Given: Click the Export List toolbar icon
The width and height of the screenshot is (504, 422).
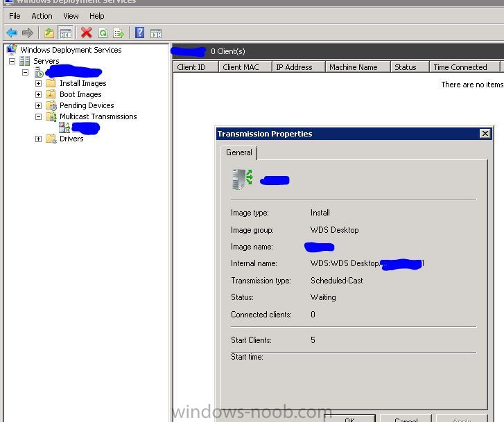Looking at the screenshot, I should (x=119, y=33).
